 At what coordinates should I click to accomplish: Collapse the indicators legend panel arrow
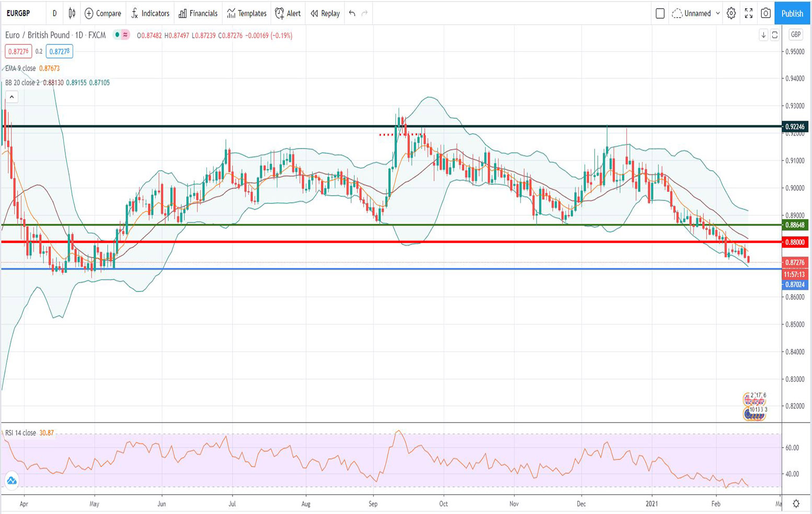tap(11, 97)
